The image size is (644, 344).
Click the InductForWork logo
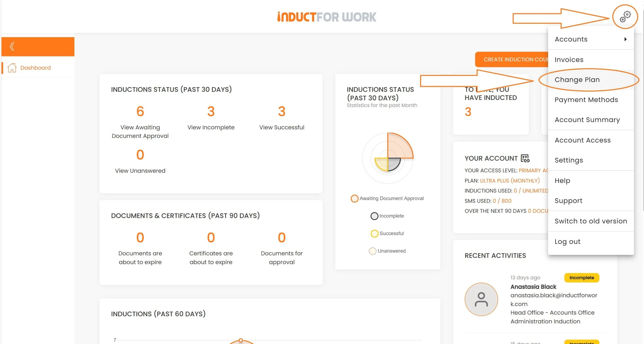pos(327,17)
